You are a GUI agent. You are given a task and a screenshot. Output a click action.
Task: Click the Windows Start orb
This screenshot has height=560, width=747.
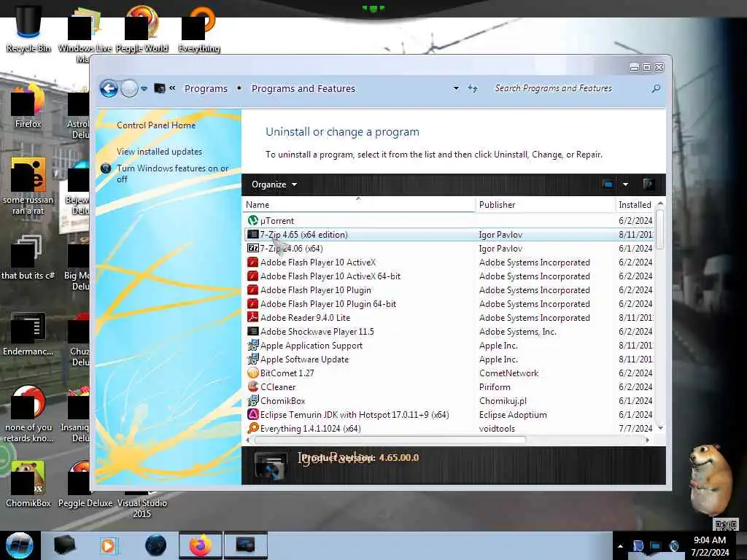20,545
